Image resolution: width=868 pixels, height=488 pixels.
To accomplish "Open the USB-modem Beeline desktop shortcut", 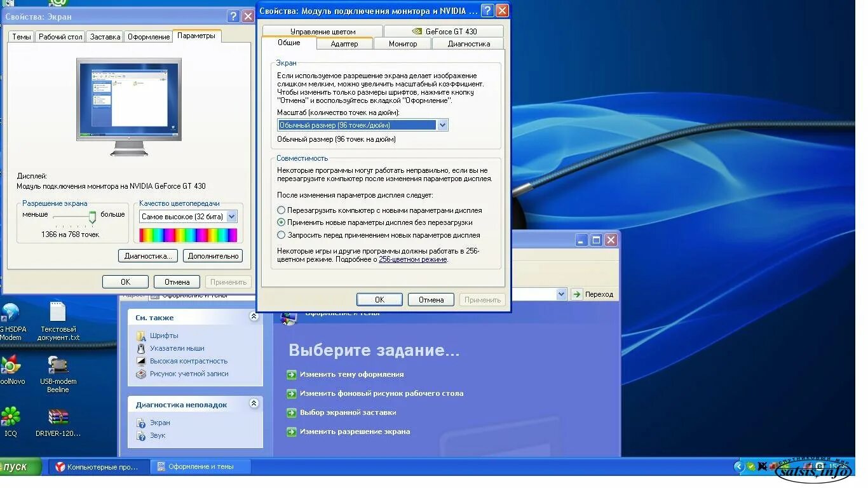I will [x=58, y=374].
